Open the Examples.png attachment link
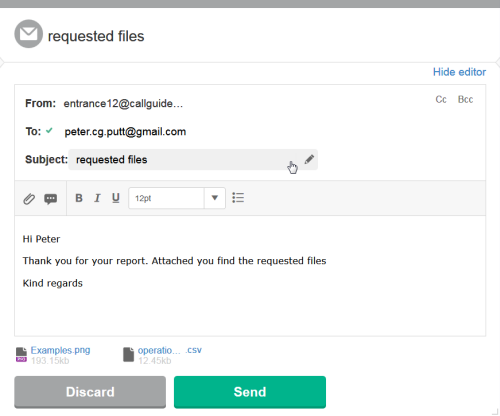Screen dimensions: 500x416 pos(60,350)
